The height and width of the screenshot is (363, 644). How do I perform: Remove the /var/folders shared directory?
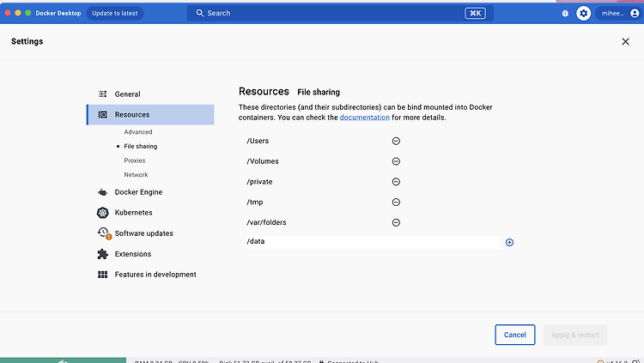pyautogui.click(x=396, y=222)
